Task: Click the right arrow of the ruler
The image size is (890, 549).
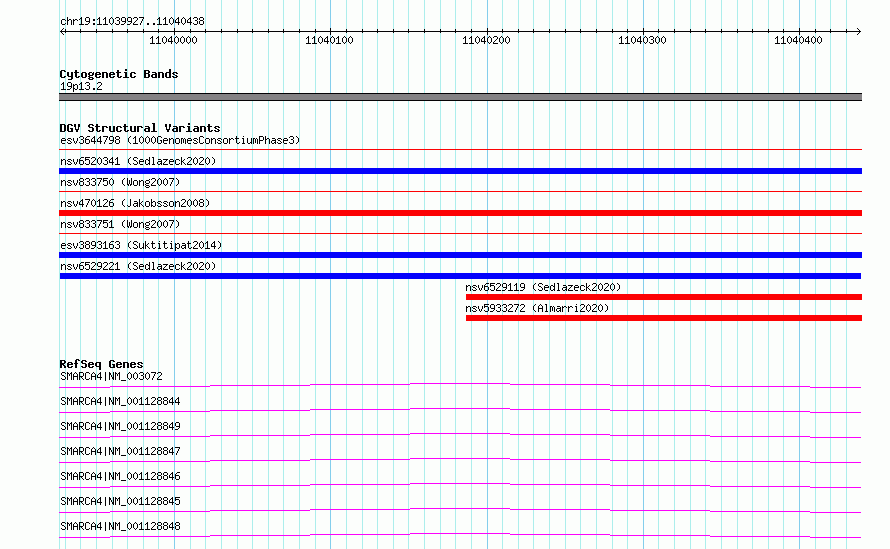Action: pyautogui.click(x=858, y=31)
